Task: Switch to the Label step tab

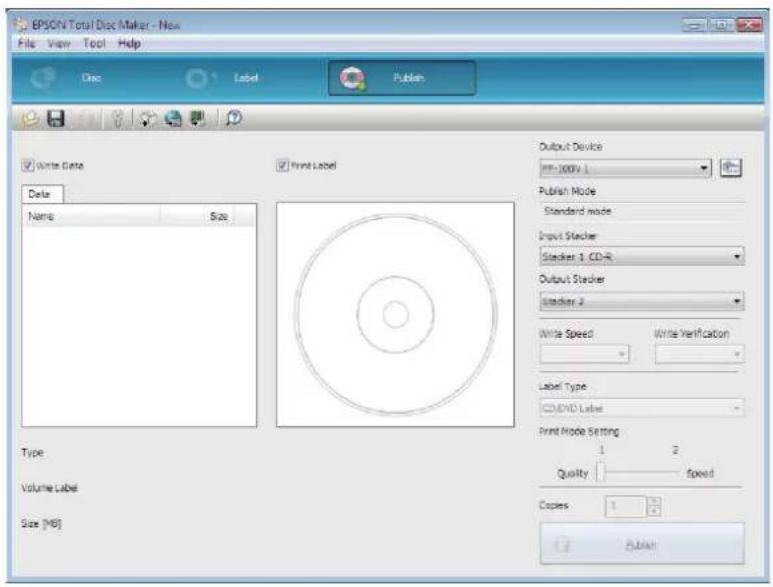Action: coord(246,78)
